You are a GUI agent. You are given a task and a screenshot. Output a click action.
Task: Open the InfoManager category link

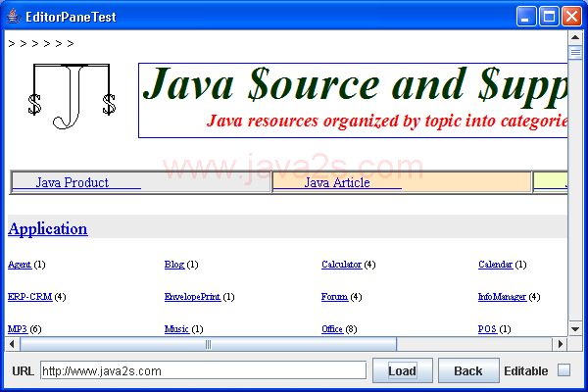[502, 297]
